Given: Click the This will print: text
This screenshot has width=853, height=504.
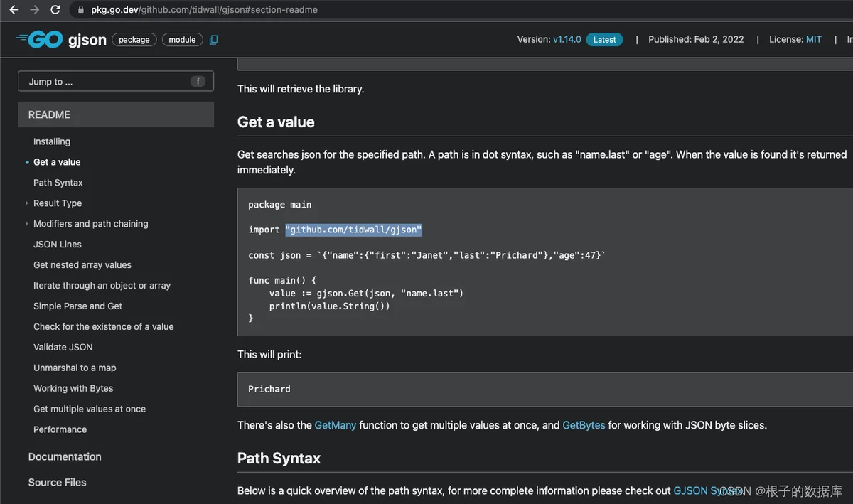Looking at the screenshot, I should (269, 354).
